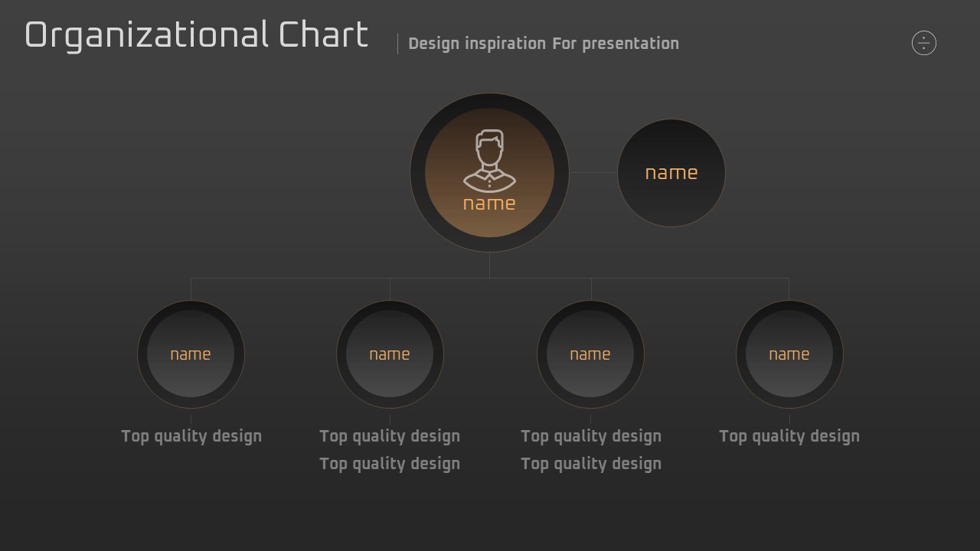Screen dimensions: 980x551
Task: Click the division symbol icon in the top-right corner
Action: (x=924, y=43)
